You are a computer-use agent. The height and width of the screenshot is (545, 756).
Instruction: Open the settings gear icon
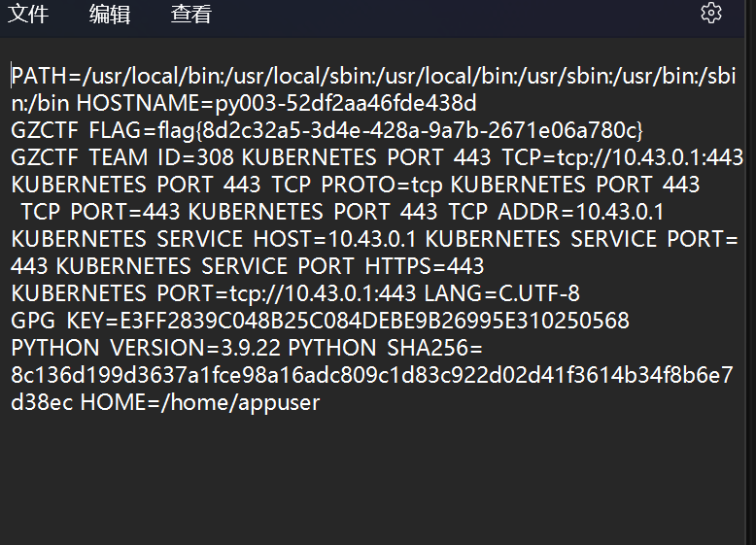710,13
